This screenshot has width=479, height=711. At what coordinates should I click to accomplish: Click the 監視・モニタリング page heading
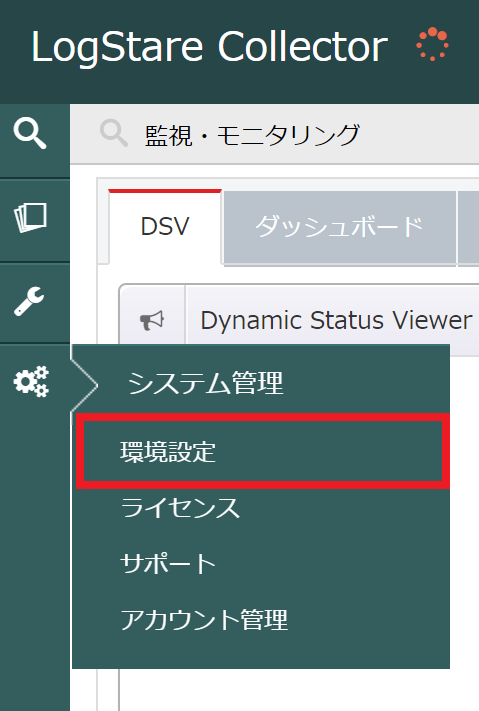(252, 135)
